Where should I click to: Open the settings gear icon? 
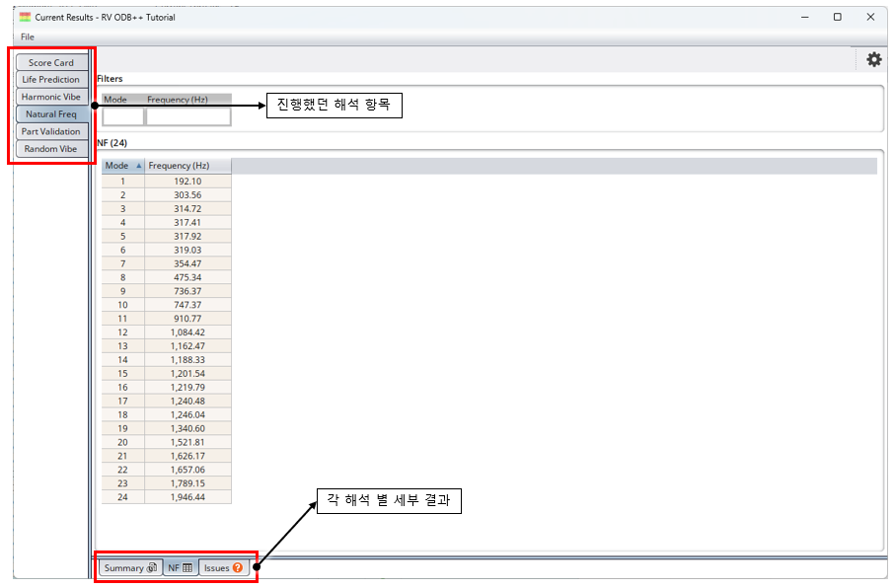(873, 60)
